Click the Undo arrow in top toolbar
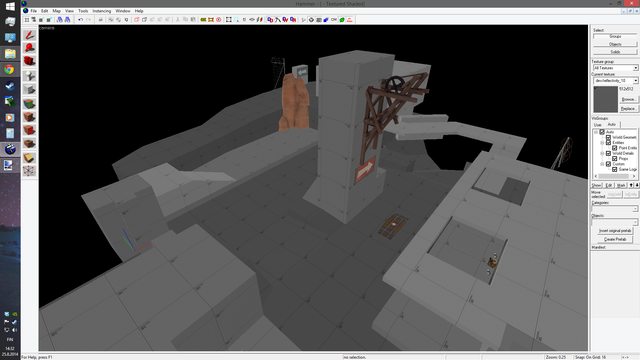 (x=80, y=20)
